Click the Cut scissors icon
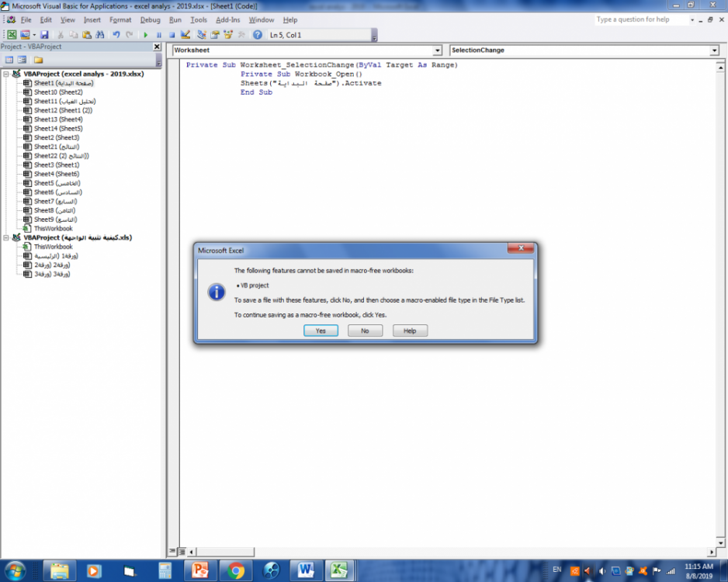This screenshot has height=582, width=728. pos(61,35)
